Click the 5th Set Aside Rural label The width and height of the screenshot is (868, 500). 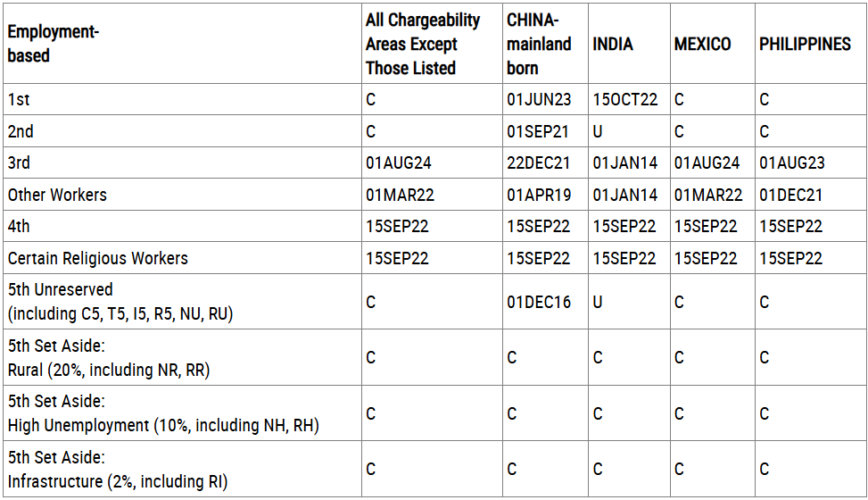click(x=109, y=357)
